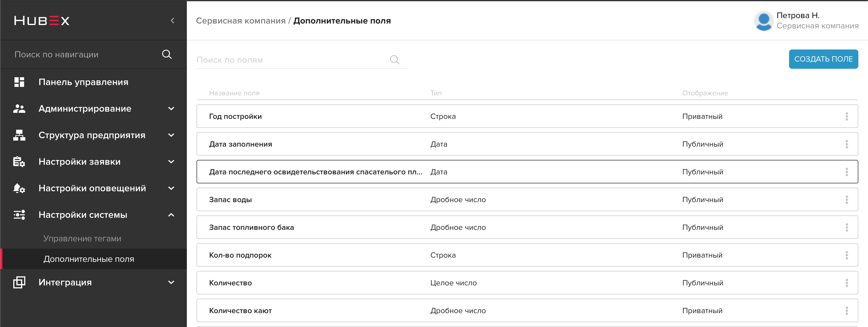
Task: Go to Сервисная компания breadcrumb
Action: (x=241, y=21)
